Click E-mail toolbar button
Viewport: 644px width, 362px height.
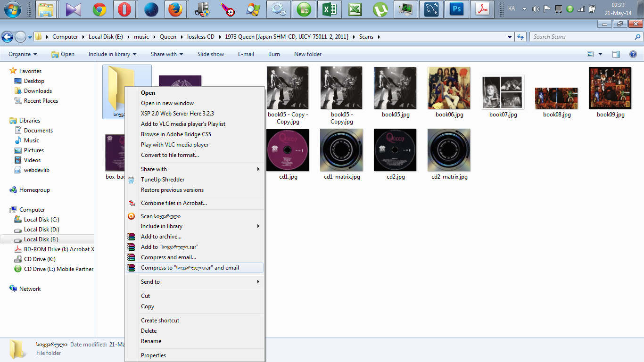point(246,54)
